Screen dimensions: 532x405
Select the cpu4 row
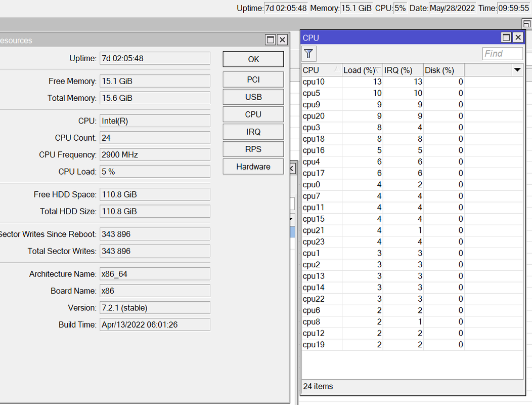412,161
